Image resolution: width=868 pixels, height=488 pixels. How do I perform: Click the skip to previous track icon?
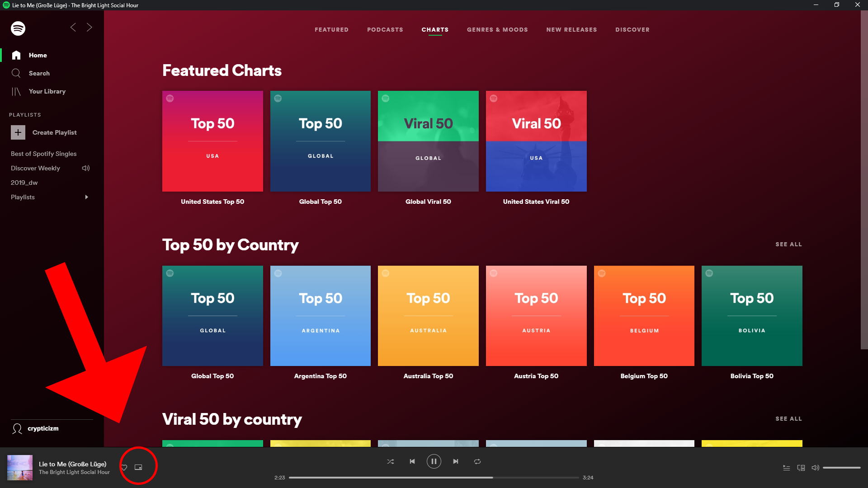[413, 460]
